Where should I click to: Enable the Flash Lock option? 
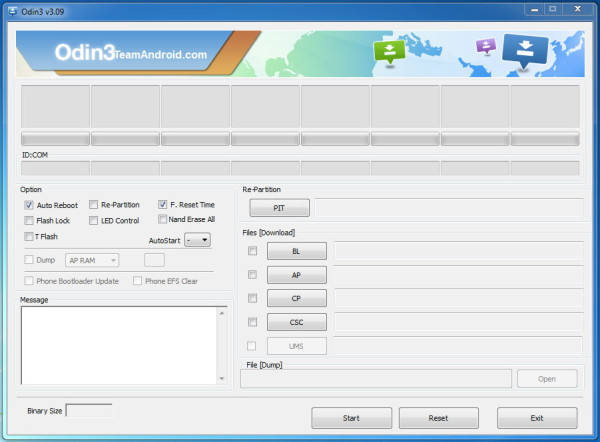[x=29, y=220]
